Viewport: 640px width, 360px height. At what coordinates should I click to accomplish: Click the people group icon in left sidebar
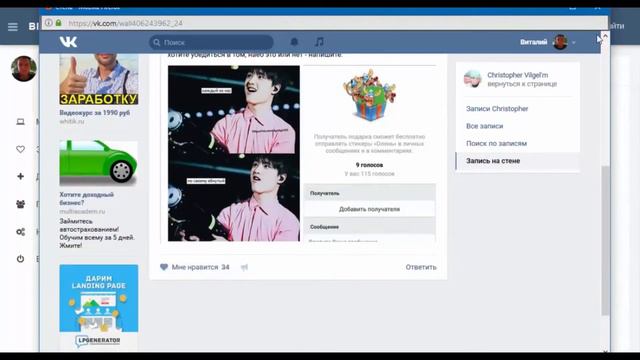point(20,204)
